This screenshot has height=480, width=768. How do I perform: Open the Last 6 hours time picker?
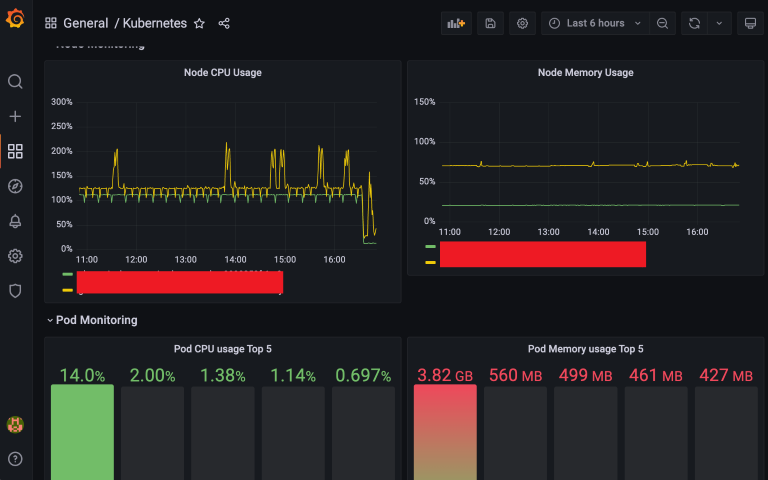click(x=594, y=23)
